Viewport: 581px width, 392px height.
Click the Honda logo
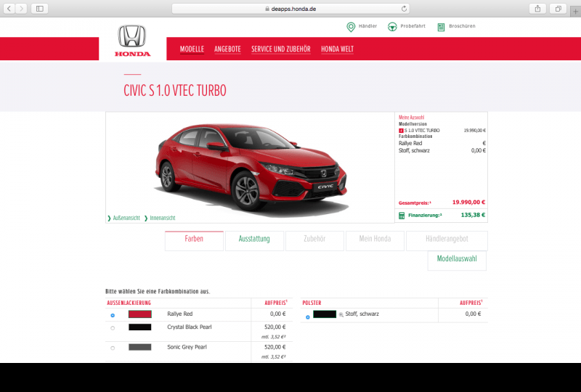point(132,41)
